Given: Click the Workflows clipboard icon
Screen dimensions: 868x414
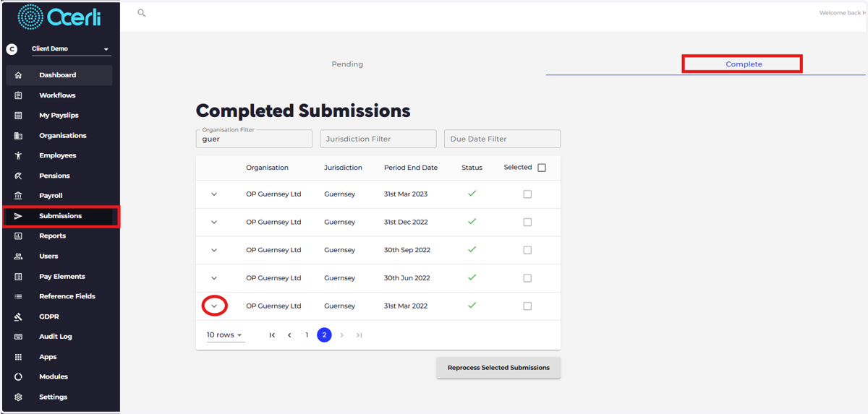Looking at the screenshot, I should click(19, 95).
